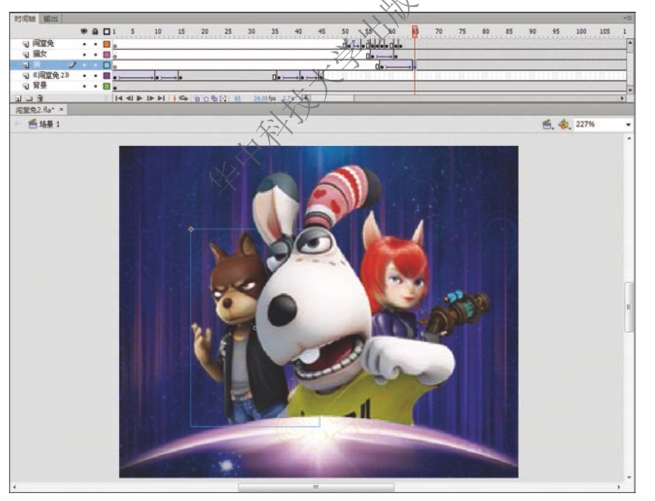Go to last frame in timeline controls
The width and height of the screenshot is (655, 501).
(x=161, y=98)
